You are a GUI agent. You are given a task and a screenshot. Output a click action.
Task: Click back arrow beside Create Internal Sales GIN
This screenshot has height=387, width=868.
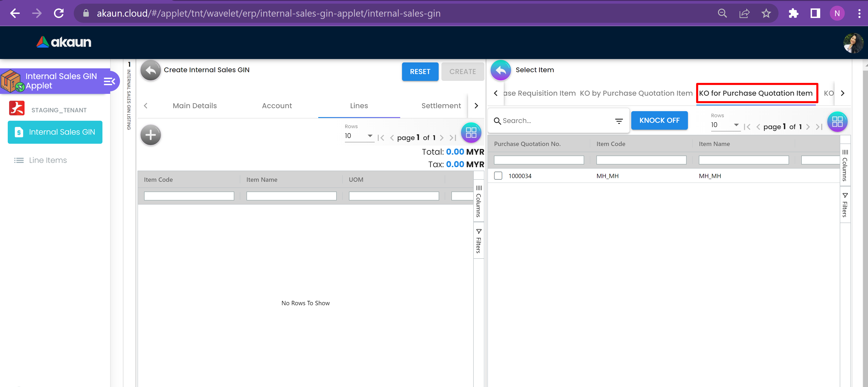151,70
